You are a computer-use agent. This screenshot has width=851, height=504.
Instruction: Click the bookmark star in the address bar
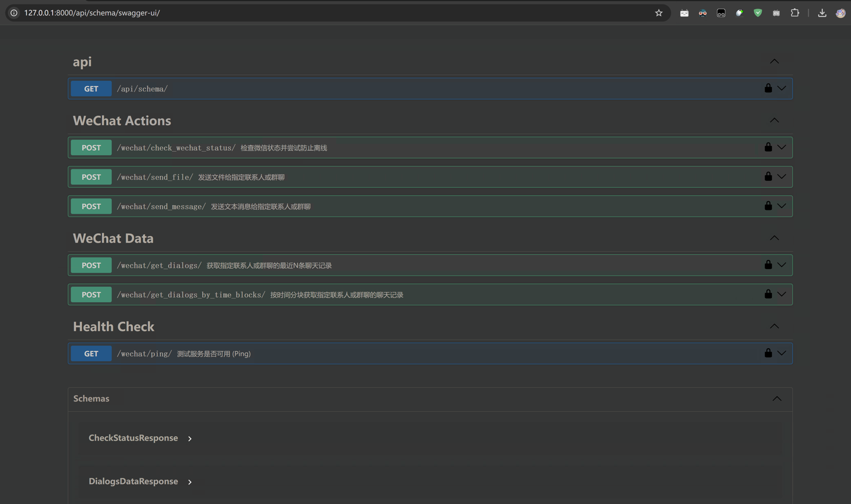tap(659, 13)
